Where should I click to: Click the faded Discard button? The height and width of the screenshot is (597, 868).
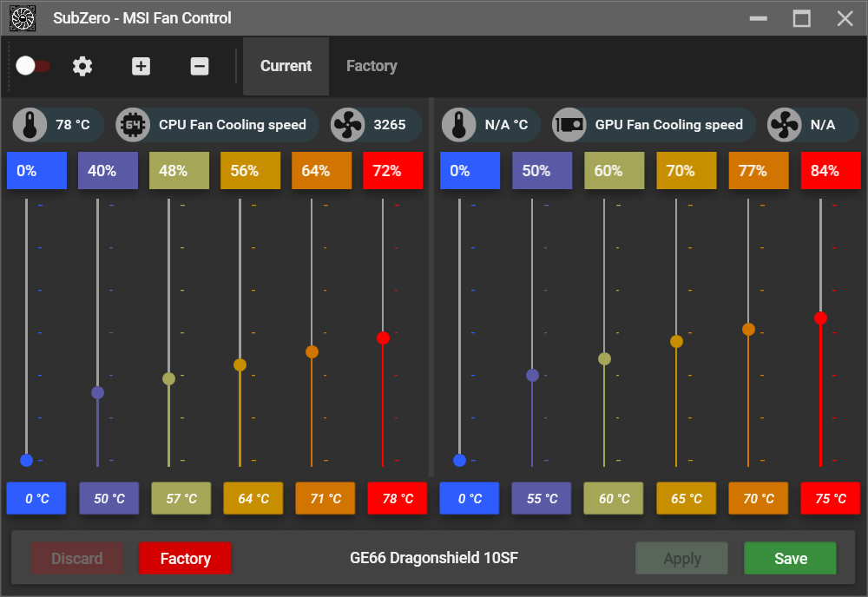(76, 558)
